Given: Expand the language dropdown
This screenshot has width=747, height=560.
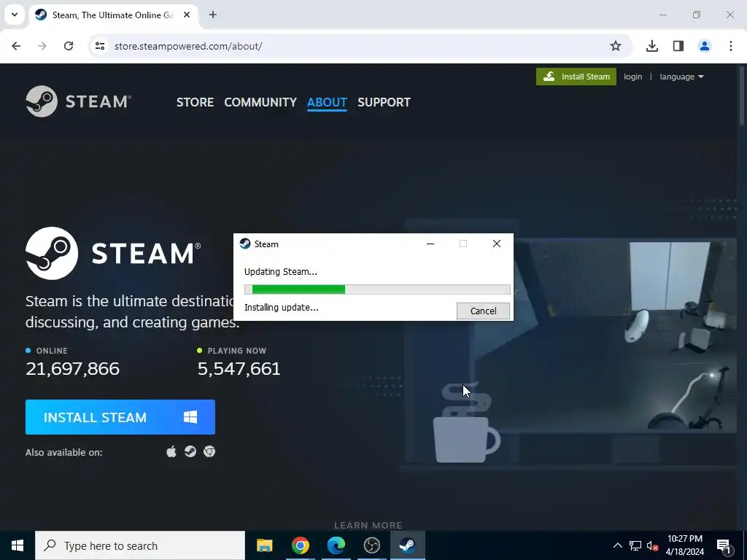Looking at the screenshot, I should [681, 77].
